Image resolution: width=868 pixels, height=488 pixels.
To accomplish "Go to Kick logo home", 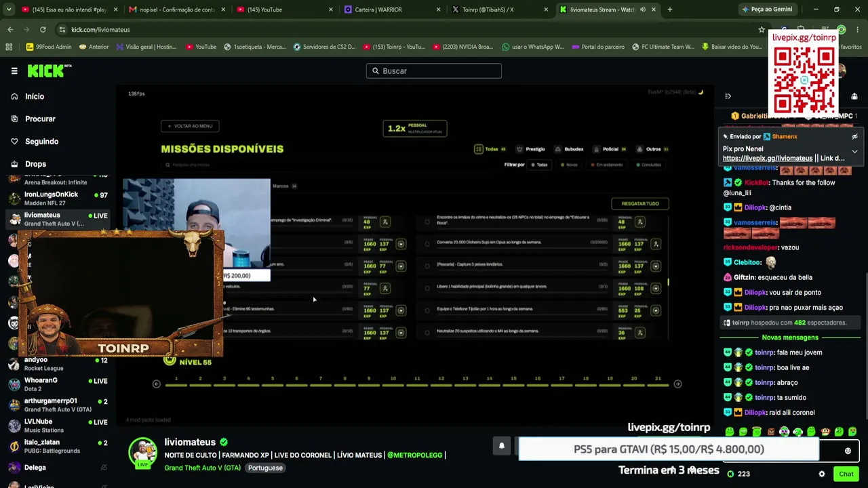I will (49, 70).
